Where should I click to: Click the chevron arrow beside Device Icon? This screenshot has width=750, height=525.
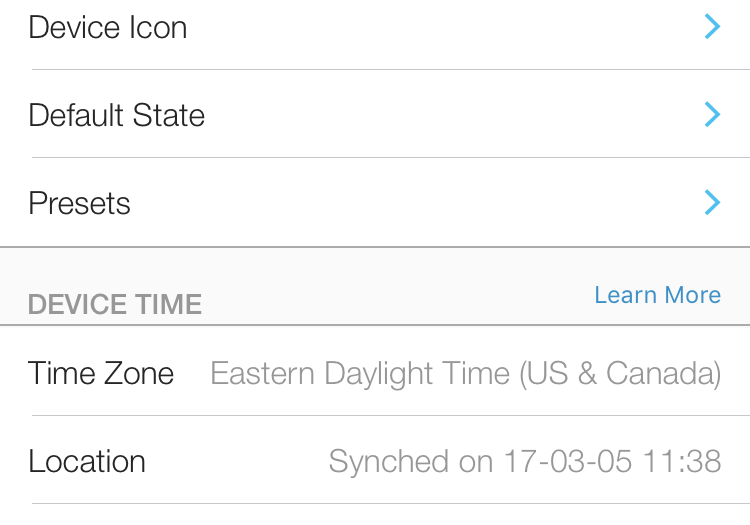click(712, 27)
